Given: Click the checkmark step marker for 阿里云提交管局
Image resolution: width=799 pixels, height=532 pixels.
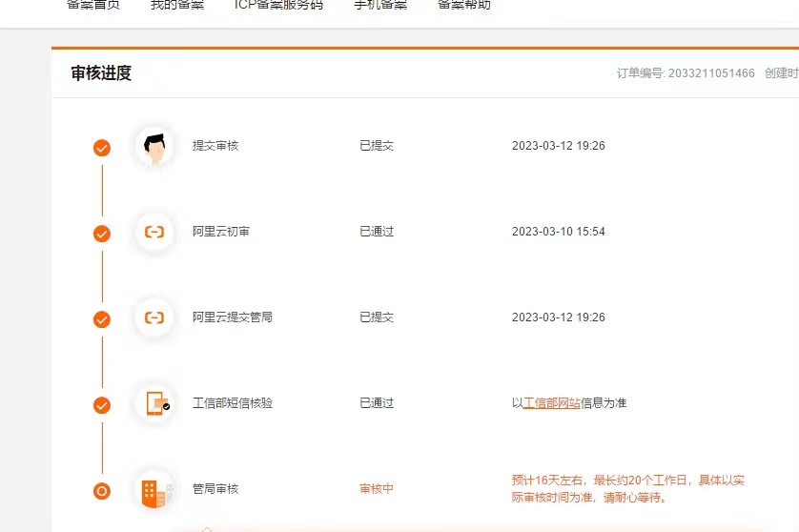Looking at the screenshot, I should click(x=102, y=319).
